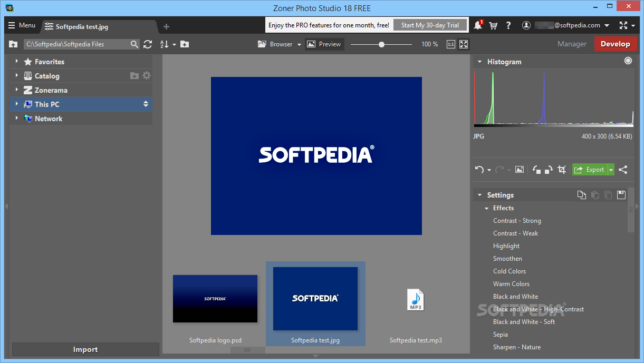
Task: Click the A-Z sort icon
Action: (164, 44)
